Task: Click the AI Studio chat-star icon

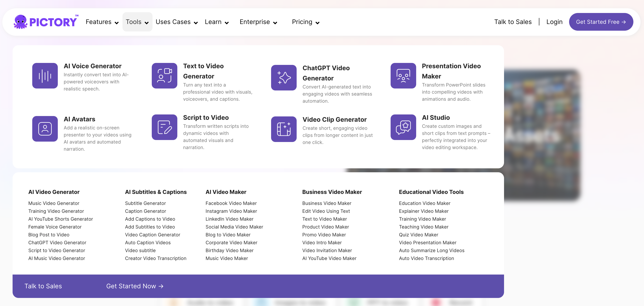Action: tap(403, 127)
